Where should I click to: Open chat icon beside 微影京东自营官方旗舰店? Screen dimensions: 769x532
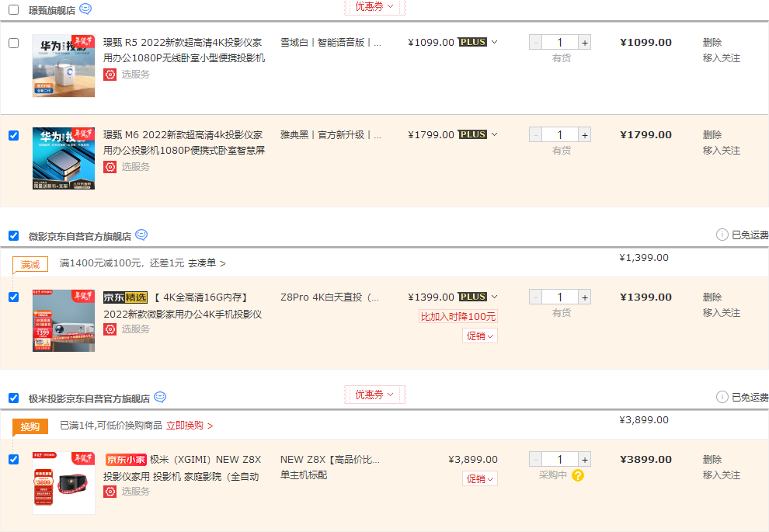click(141, 235)
